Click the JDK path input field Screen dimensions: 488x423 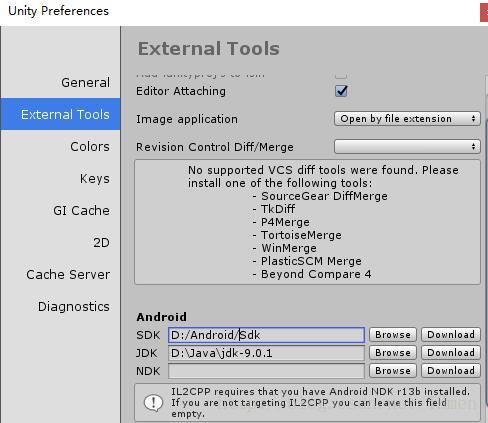[266, 353]
